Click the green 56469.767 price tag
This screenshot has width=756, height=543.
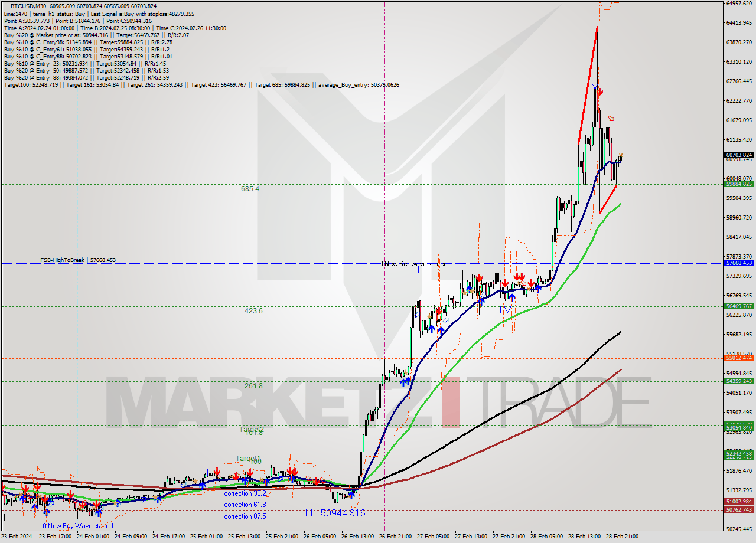tap(738, 306)
